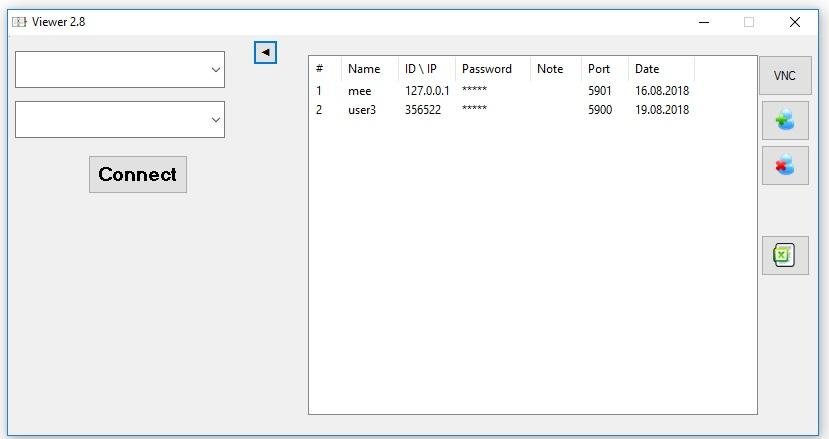Select the row named mee
Viewport: 829px width, 439px height.
[502, 90]
